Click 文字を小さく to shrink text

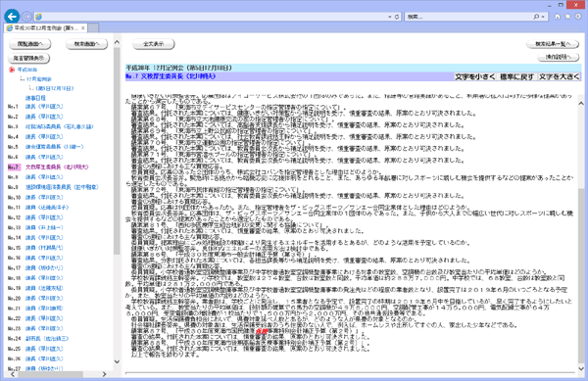click(x=474, y=76)
